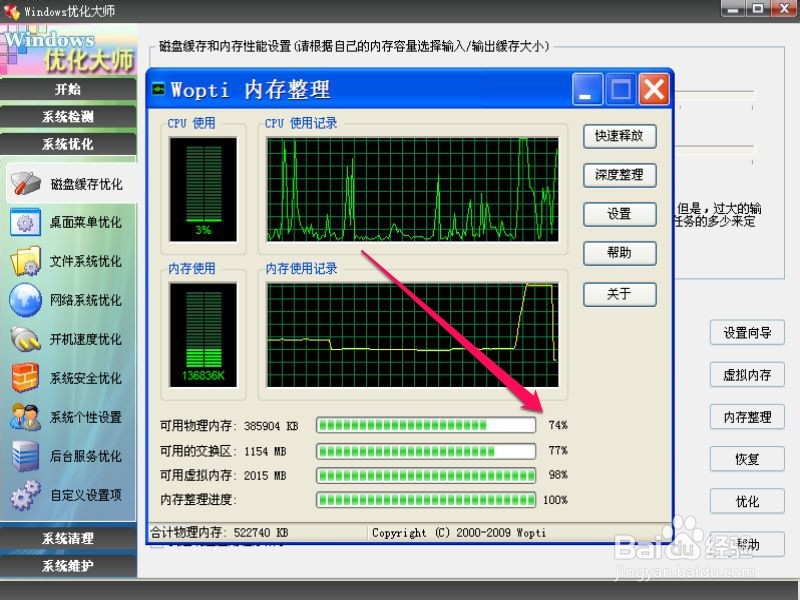This screenshot has width=800, height=600.
Task: Click the 快速释放 button
Action: (x=619, y=136)
